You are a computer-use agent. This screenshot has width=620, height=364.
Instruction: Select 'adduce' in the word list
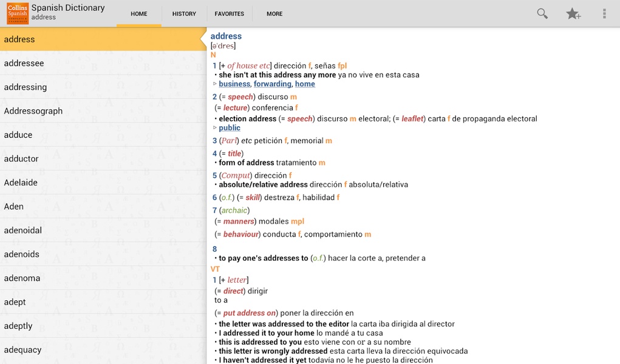point(103,135)
